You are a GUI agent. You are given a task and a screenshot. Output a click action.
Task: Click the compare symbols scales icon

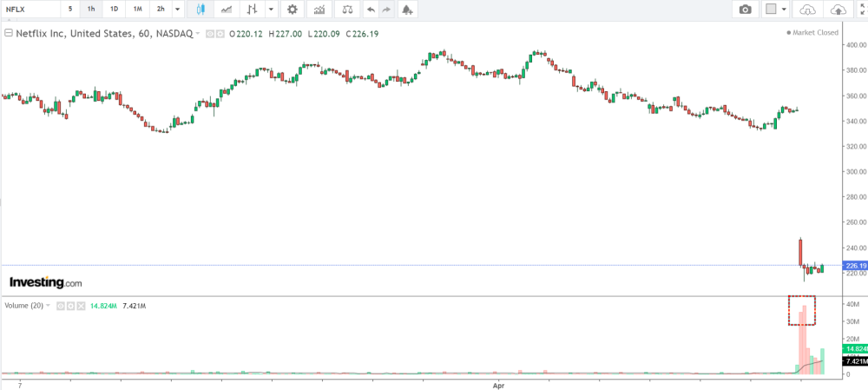(x=348, y=10)
